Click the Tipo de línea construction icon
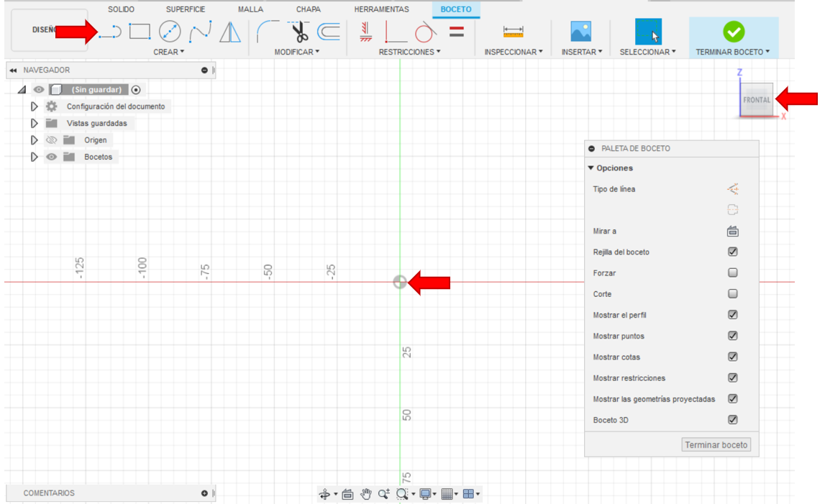The width and height of the screenshot is (825, 504). [x=732, y=189]
